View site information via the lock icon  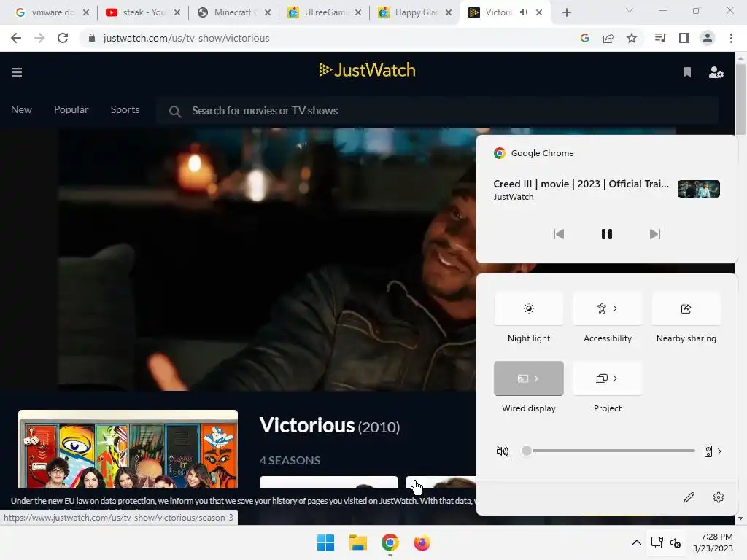tap(92, 38)
